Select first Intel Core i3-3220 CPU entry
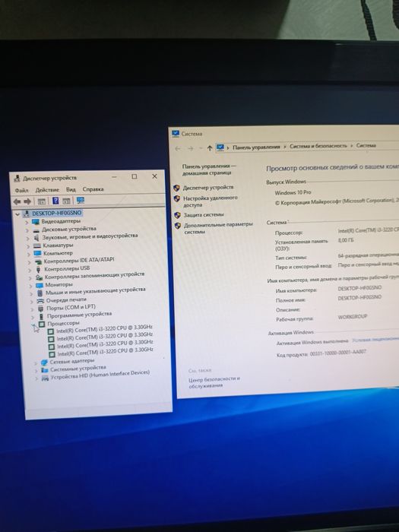 coord(104,328)
